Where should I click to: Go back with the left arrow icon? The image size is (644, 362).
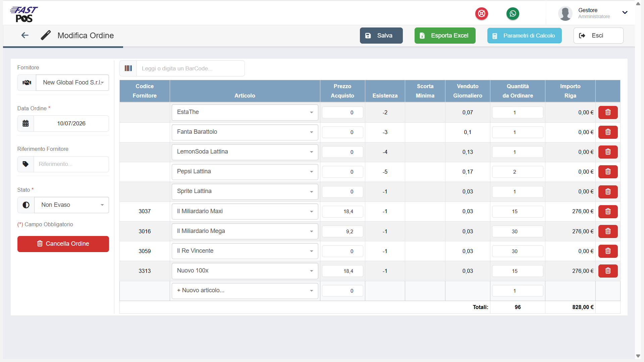click(25, 35)
